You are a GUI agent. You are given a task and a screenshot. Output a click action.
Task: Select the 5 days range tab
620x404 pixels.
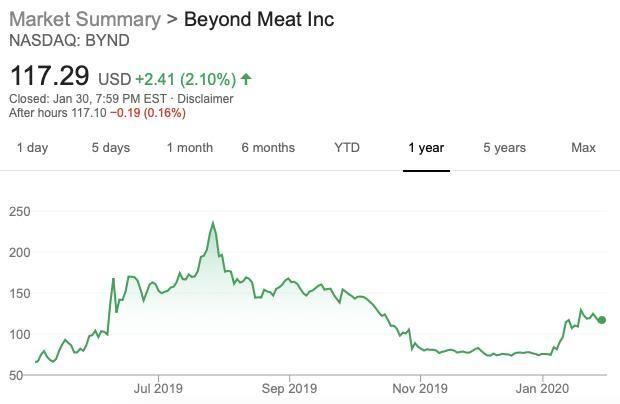pyautogui.click(x=111, y=148)
